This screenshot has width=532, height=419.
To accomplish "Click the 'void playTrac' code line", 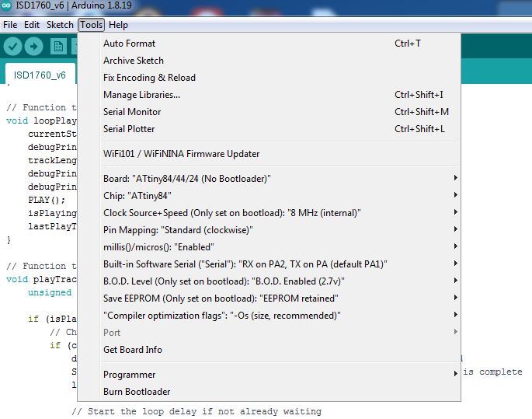I will pos(42,279).
